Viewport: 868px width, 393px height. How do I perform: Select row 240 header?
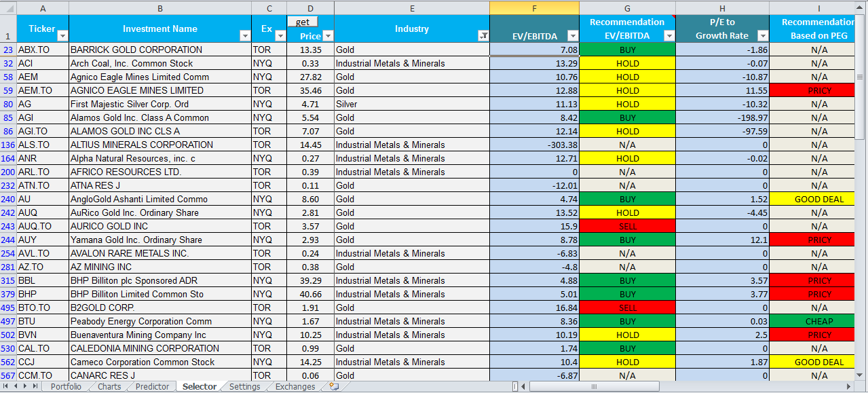[x=8, y=199]
